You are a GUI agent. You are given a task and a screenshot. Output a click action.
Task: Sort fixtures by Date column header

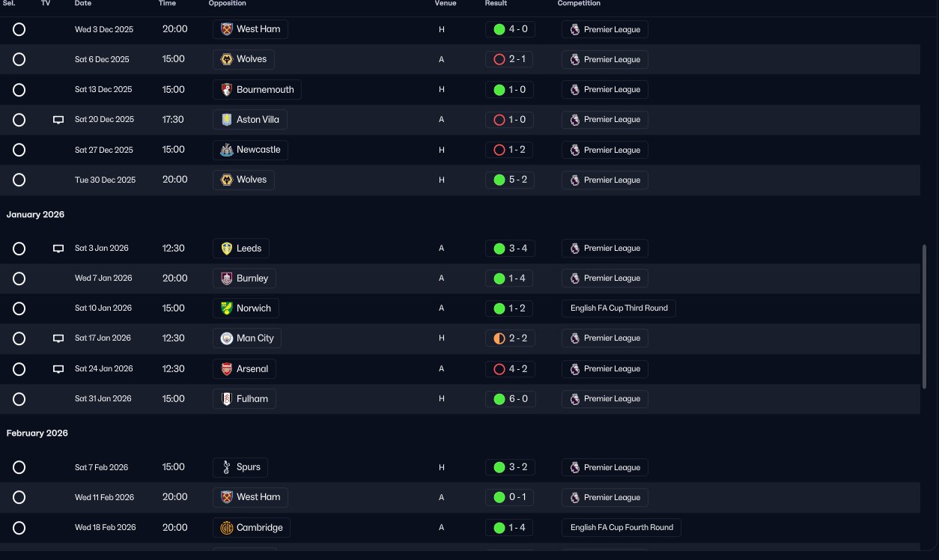(83, 4)
